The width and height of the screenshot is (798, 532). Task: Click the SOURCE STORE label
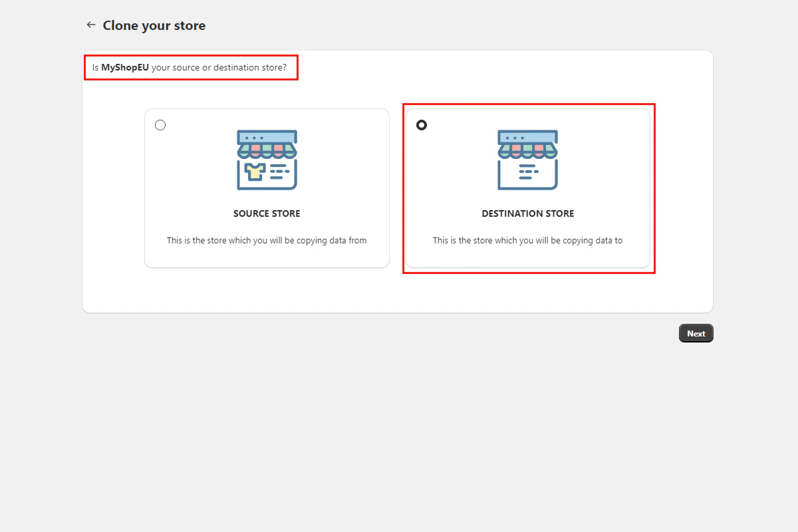(x=266, y=213)
